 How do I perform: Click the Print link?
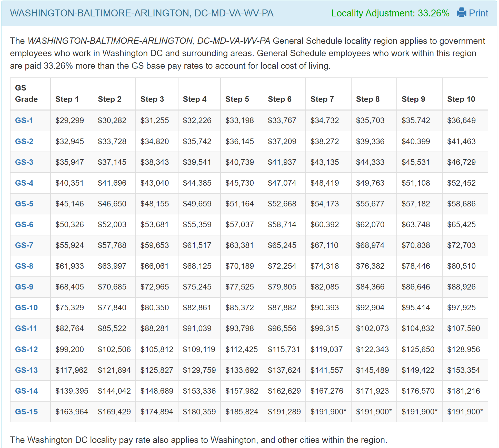[478, 13]
